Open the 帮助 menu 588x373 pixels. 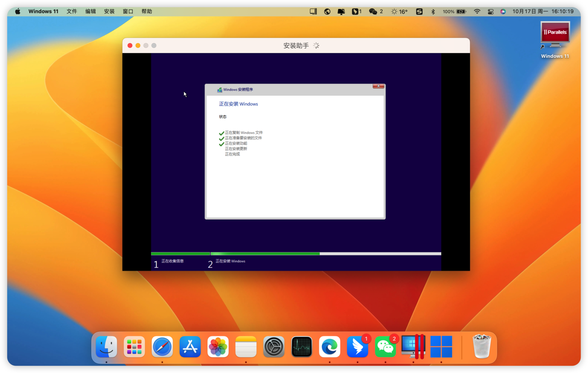(147, 11)
